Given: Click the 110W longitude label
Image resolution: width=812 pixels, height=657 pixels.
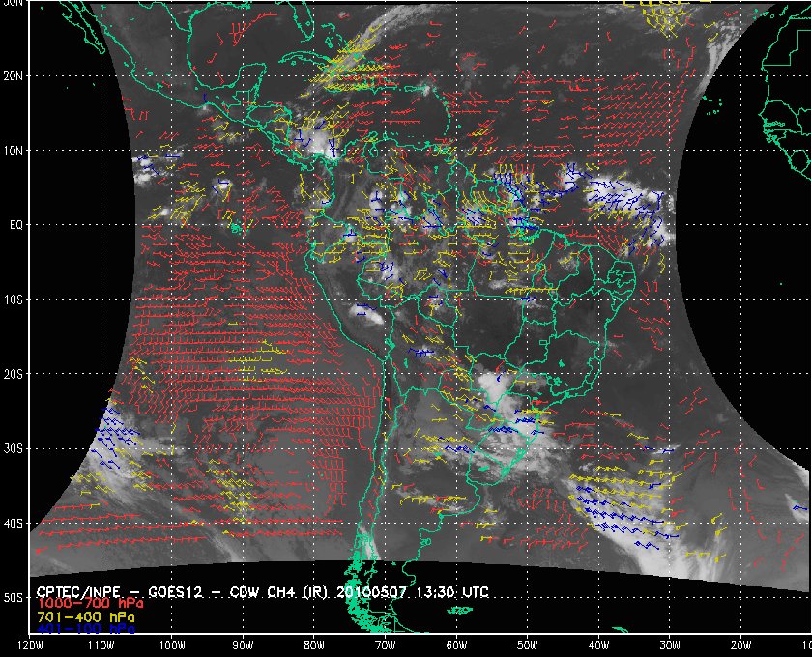Looking at the screenshot, I should pos(101,645).
